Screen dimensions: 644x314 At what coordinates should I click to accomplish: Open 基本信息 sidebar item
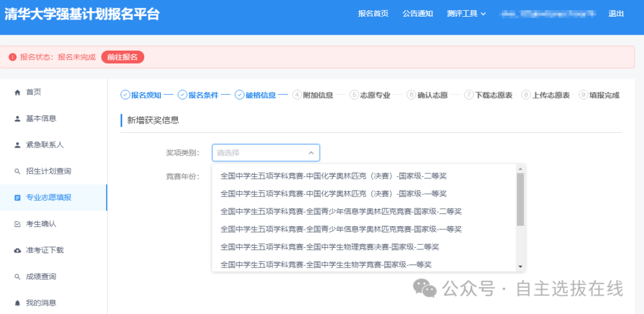pos(54,119)
